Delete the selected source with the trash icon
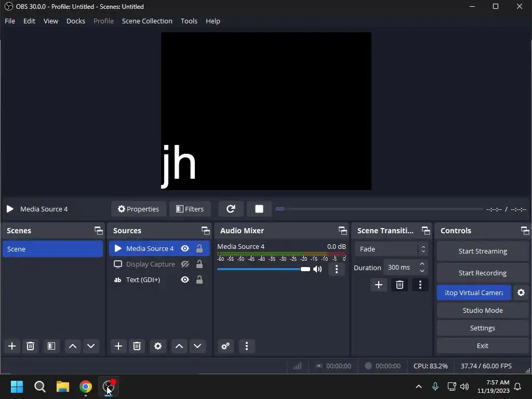The height and width of the screenshot is (399, 532). click(137, 346)
